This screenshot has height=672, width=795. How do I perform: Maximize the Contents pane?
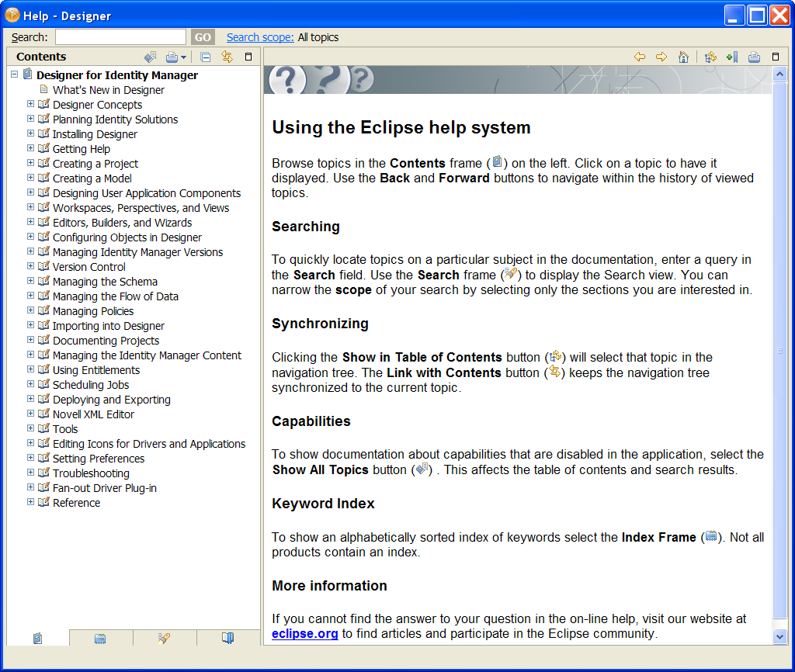[x=248, y=57]
